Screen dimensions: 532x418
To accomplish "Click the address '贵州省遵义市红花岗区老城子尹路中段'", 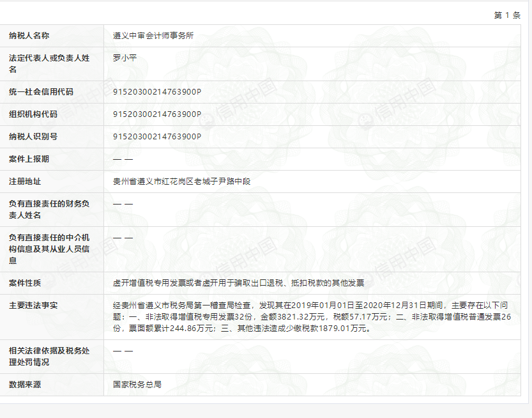I will [x=181, y=182].
